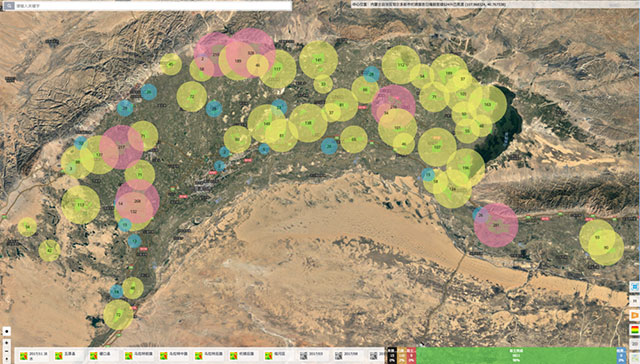Click the yellow cluster circle labeled 141

coord(318,60)
